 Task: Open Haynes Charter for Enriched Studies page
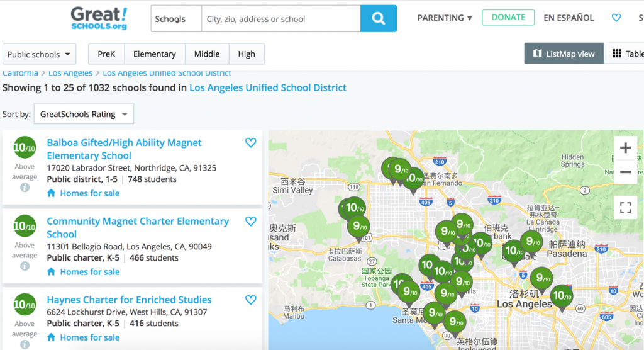(129, 300)
